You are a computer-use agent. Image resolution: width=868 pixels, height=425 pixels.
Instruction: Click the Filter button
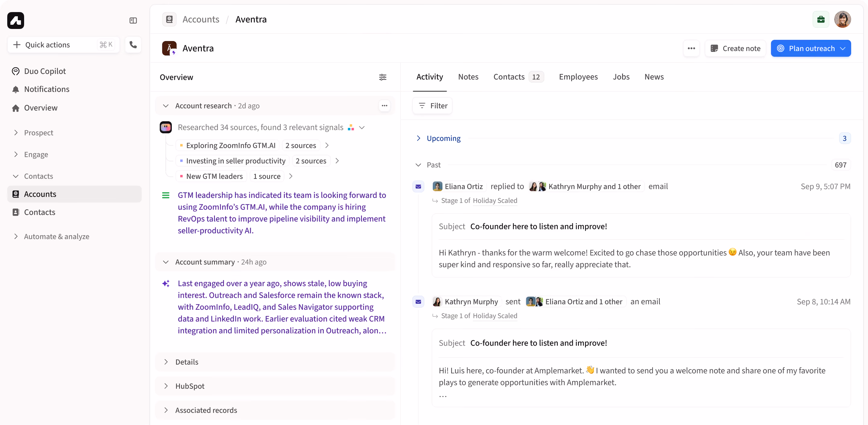pos(432,106)
